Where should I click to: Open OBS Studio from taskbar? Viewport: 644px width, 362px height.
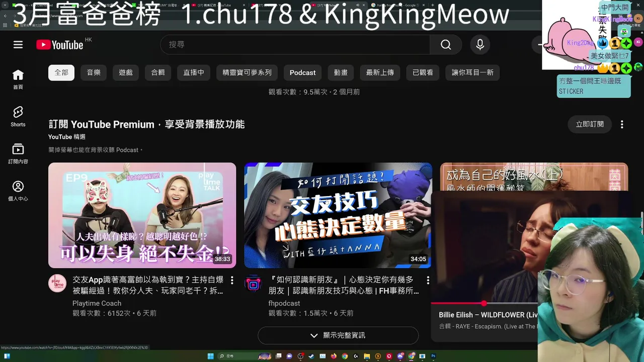tap(301, 356)
